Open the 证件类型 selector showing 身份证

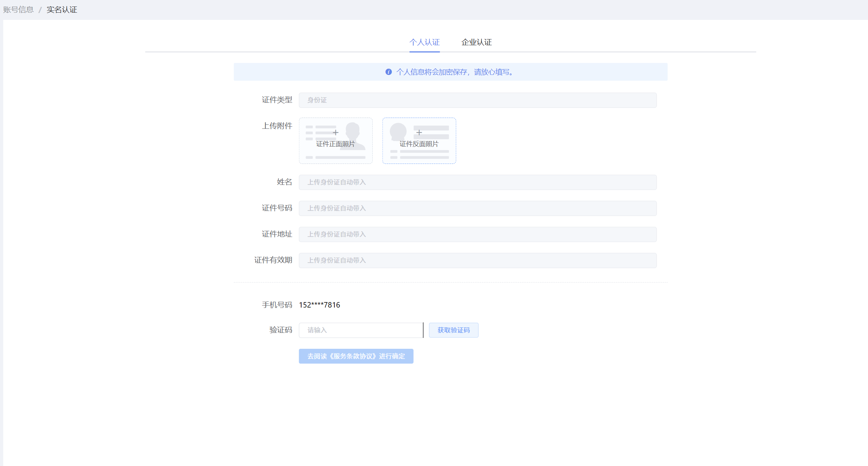tap(477, 100)
